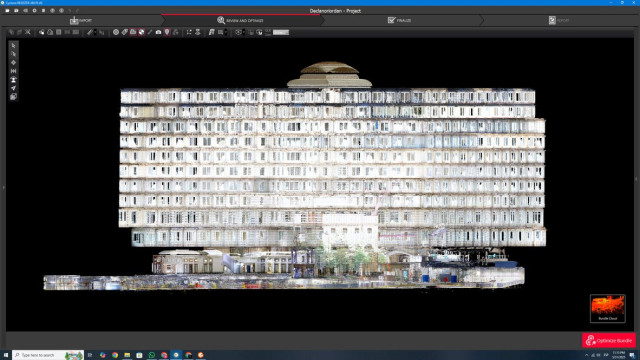The height and width of the screenshot is (360, 640).
Task: Expand the right side panel handle
Action: tap(636, 179)
